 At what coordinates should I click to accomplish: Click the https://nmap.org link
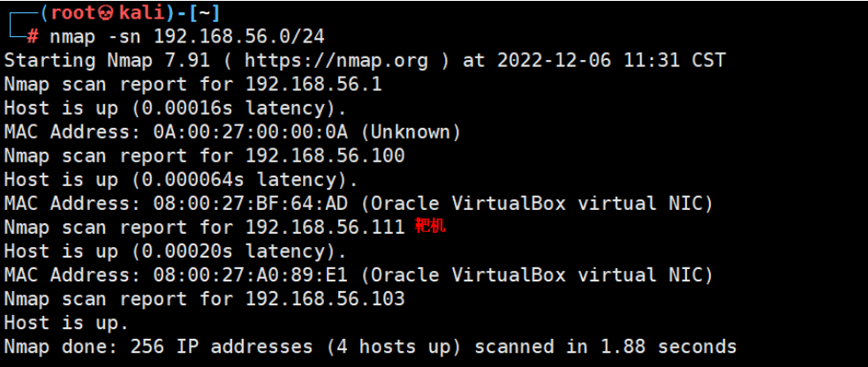point(336,61)
